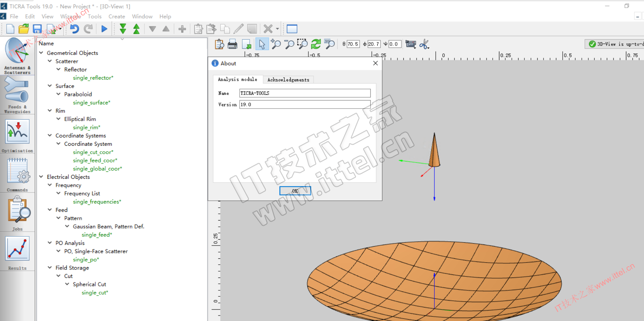Click the scissors cut-plane tool icon
The width and height of the screenshot is (644, 321).
[424, 44]
